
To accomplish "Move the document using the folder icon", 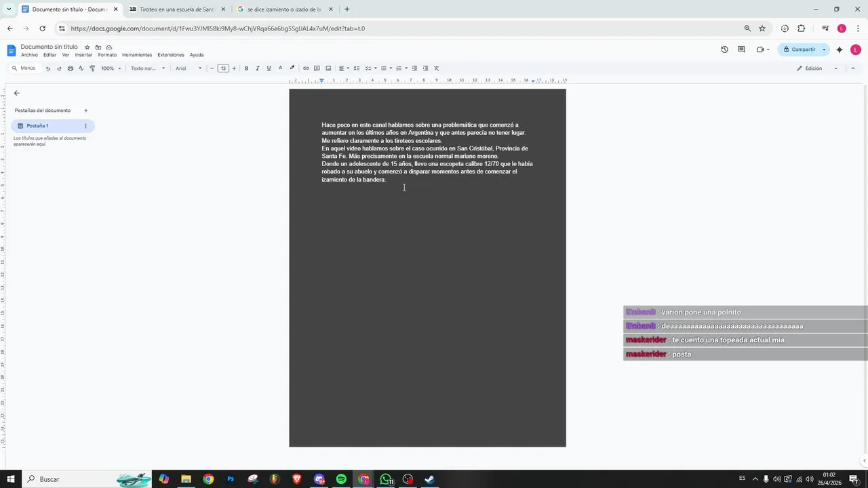I will click(98, 47).
